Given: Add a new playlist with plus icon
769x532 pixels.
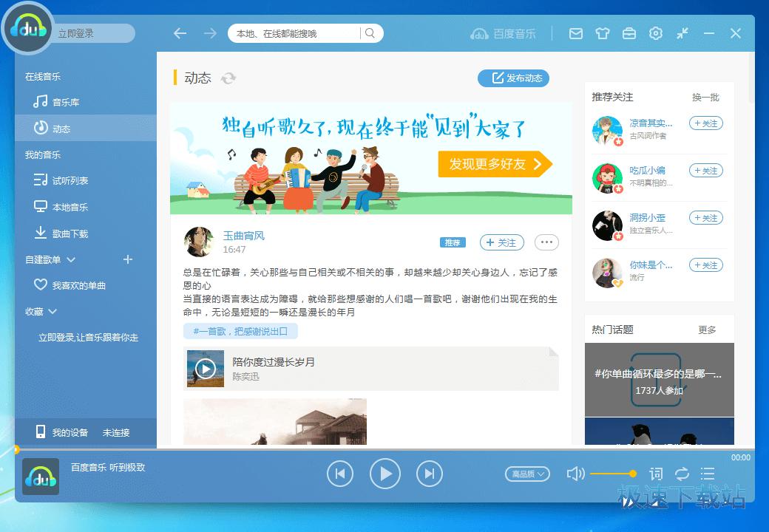Looking at the screenshot, I should tap(127, 259).
